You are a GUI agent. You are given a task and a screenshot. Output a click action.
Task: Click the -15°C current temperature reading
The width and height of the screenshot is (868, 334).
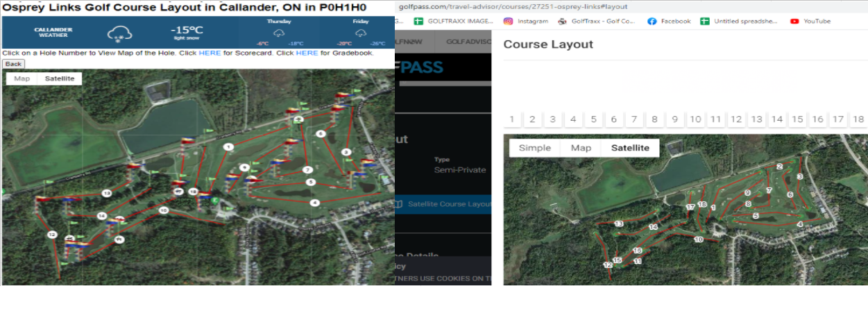click(187, 30)
